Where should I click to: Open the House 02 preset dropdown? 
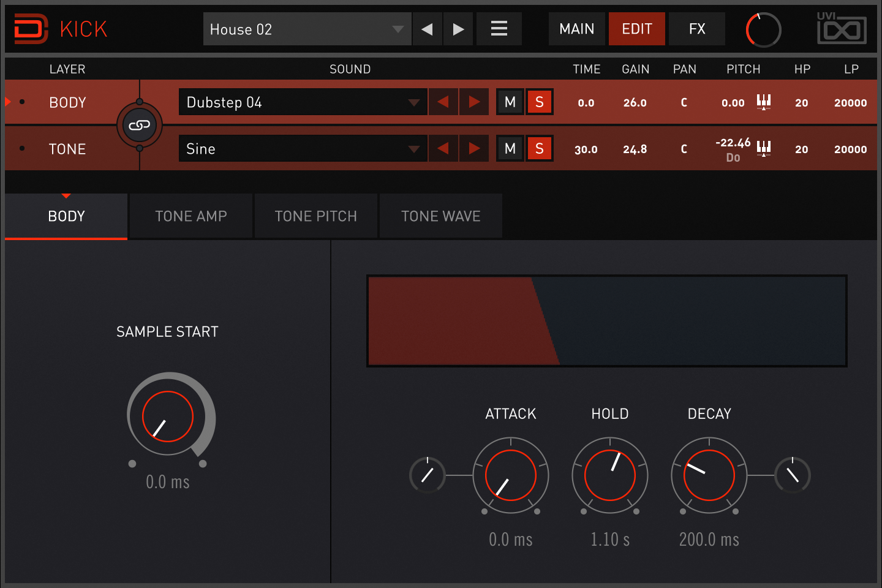tap(306, 29)
